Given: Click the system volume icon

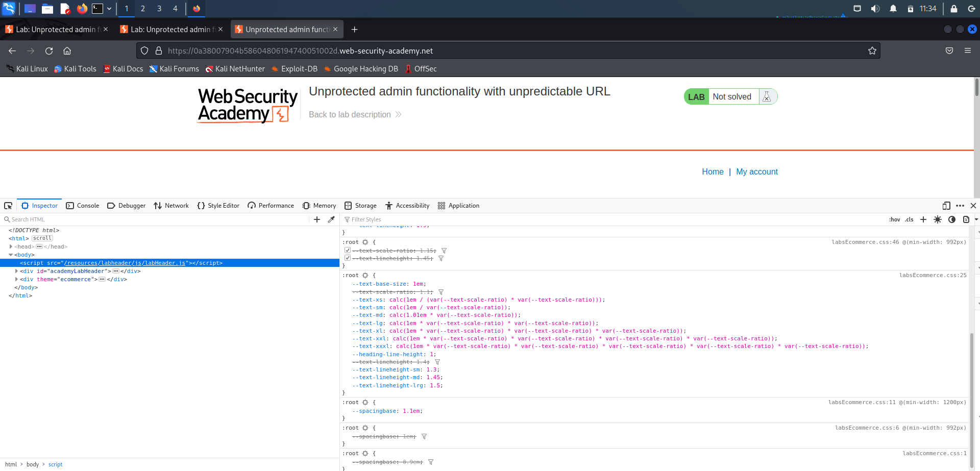Looking at the screenshot, I should click(875, 8).
